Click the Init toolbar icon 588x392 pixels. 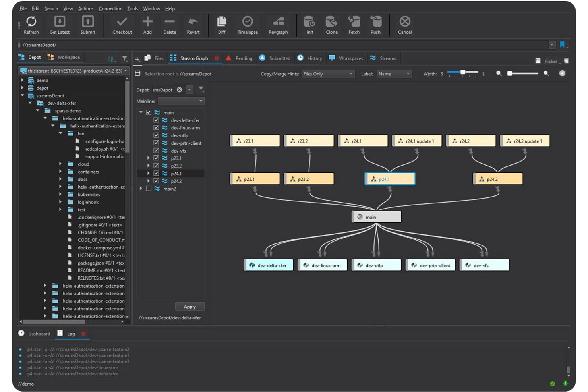[309, 22]
